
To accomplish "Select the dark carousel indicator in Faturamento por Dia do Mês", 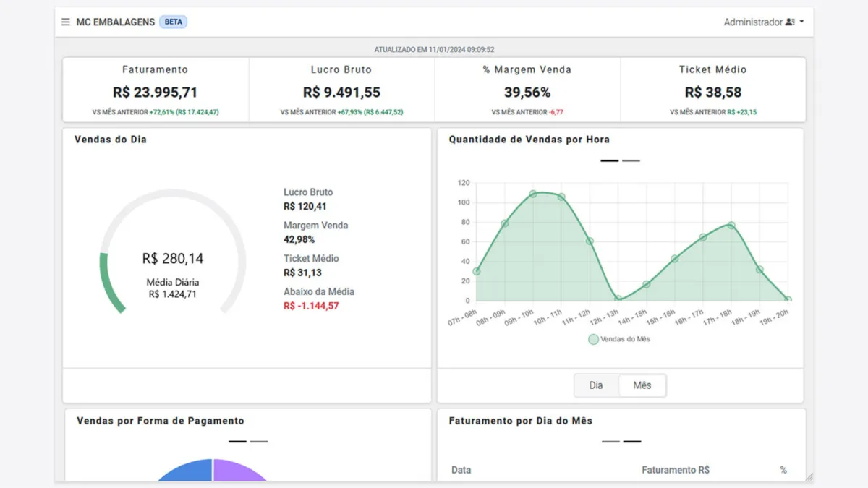I will click(x=632, y=441).
